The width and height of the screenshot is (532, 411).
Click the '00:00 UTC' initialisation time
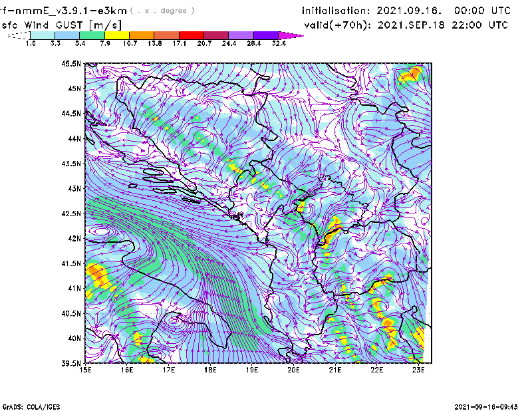pos(482,11)
